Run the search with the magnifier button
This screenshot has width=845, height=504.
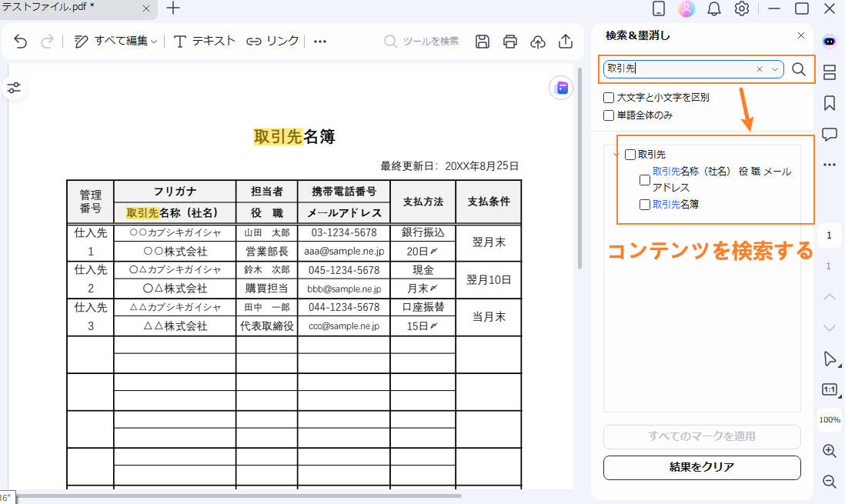(x=798, y=69)
